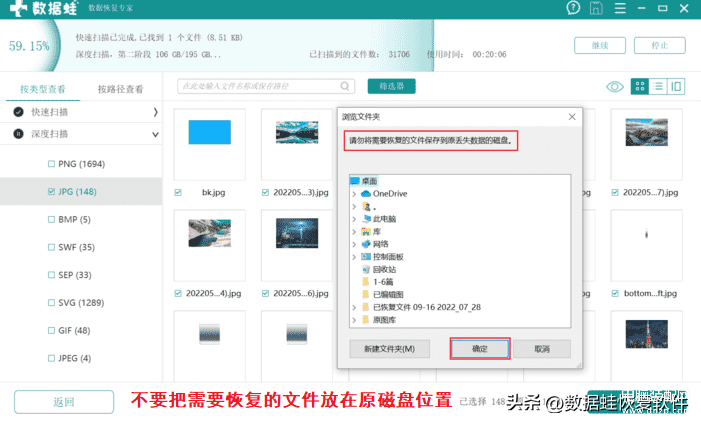The width and height of the screenshot is (701, 424).
Task: Close the 浏览文件夹 dialog
Action: click(x=572, y=117)
